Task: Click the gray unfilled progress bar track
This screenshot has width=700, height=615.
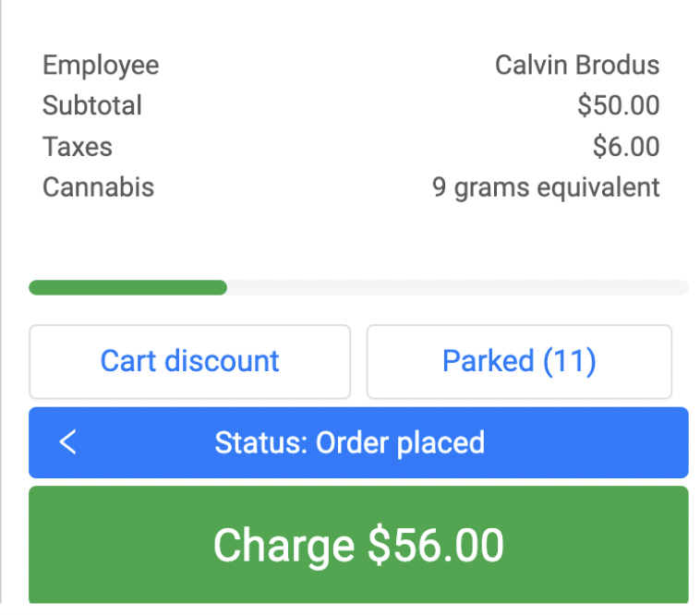Action: 457,287
